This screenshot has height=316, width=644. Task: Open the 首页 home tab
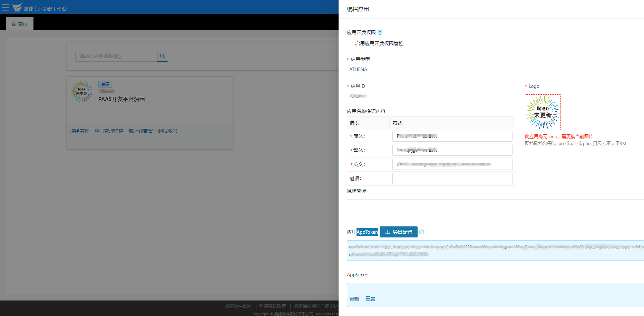pyautogui.click(x=20, y=24)
